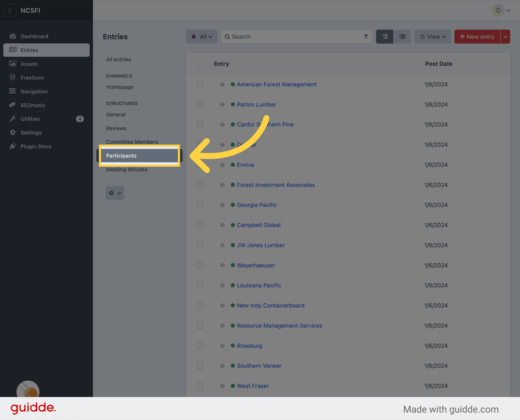Open the Louisiana Pacific entry
Viewport: 520px width, 420px height.
[259, 285]
